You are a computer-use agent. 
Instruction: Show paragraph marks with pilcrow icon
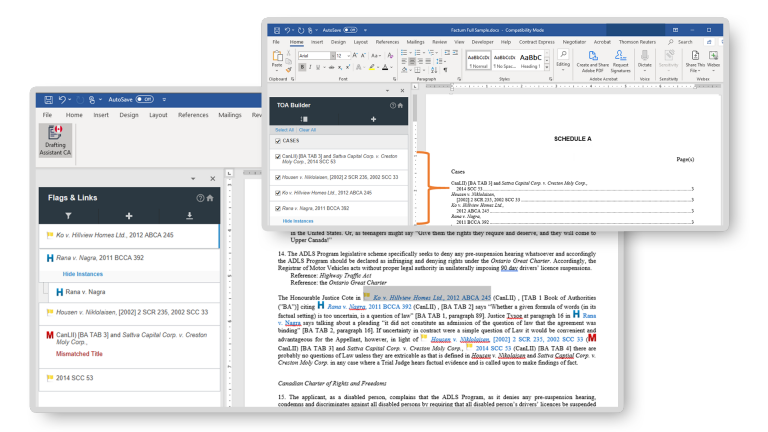coord(445,70)
